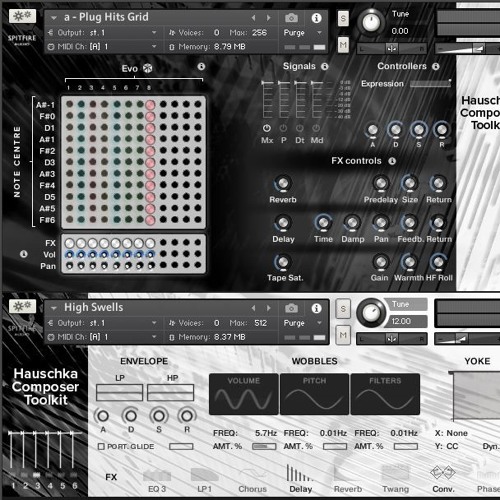The height and width of the screenshot is (500, 500).
Task: Click the FILTERS wobble waveform display
Action: tap(385, 394)
